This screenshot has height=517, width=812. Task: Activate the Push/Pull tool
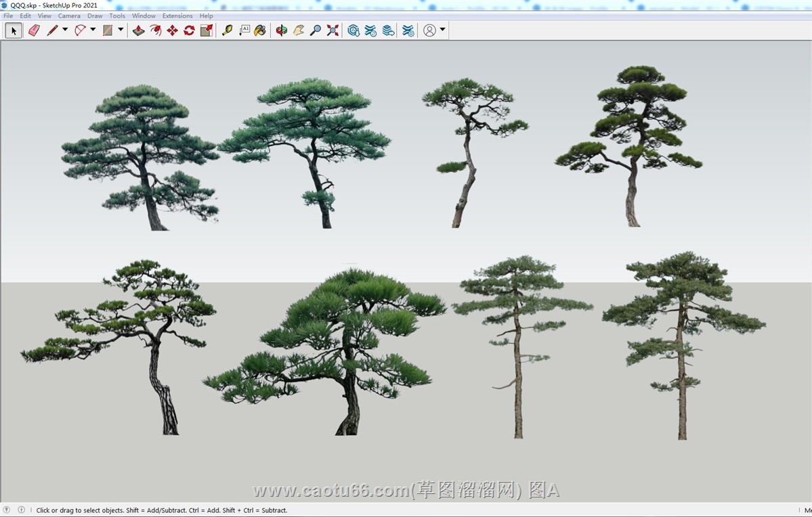pyautogui.click(x=138, y=30)
